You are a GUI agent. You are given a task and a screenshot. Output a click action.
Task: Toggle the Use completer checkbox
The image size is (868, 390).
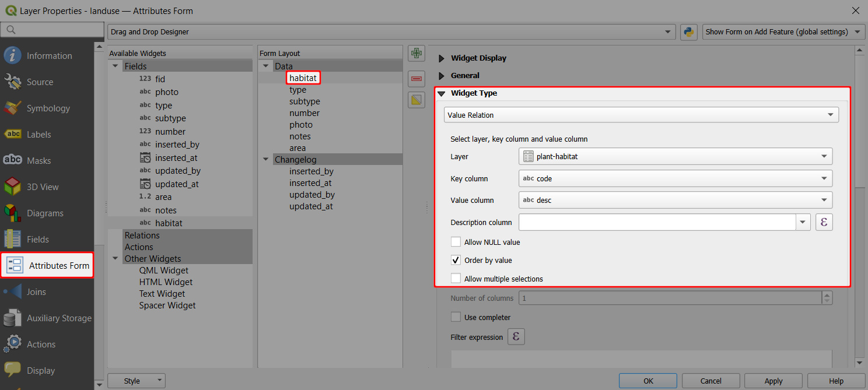456,317
